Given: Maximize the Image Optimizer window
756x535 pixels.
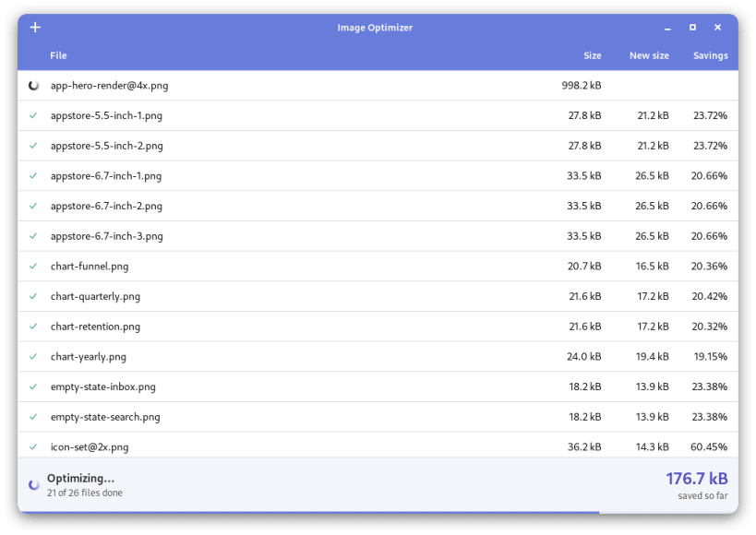Looking at the screenshot, I should tap(692, 28).
